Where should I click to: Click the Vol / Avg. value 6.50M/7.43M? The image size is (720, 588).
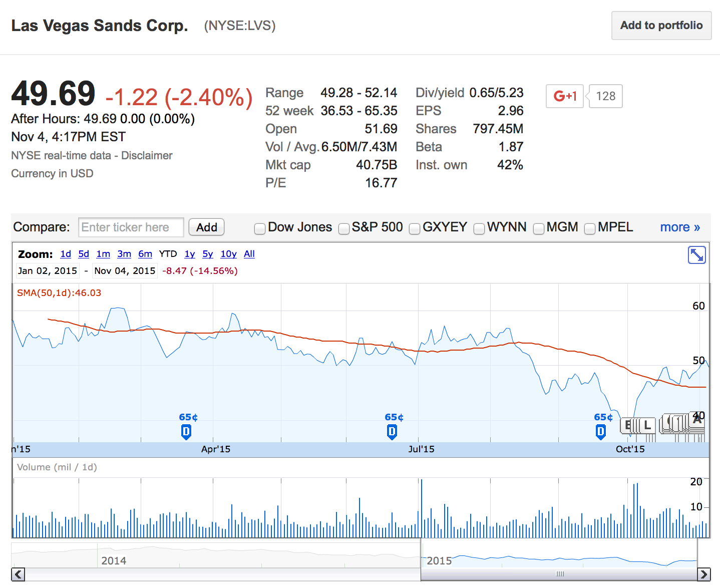[x=359, y=147]
